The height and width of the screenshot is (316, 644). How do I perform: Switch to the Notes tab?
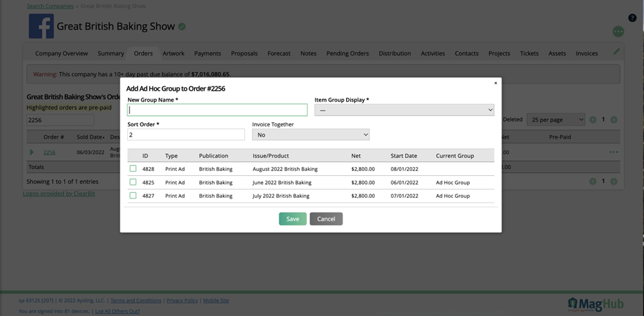308,54
